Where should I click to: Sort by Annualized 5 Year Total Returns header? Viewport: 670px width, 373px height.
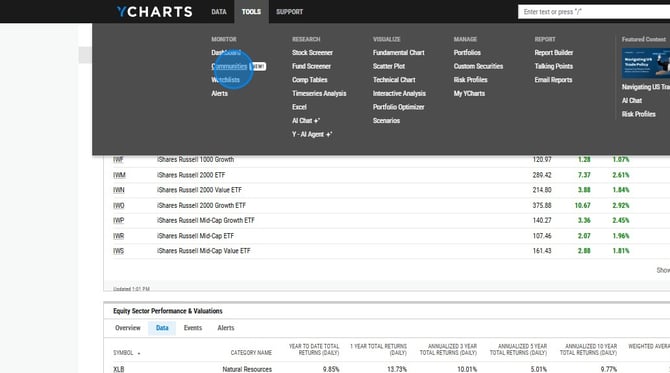pos(518,350)
